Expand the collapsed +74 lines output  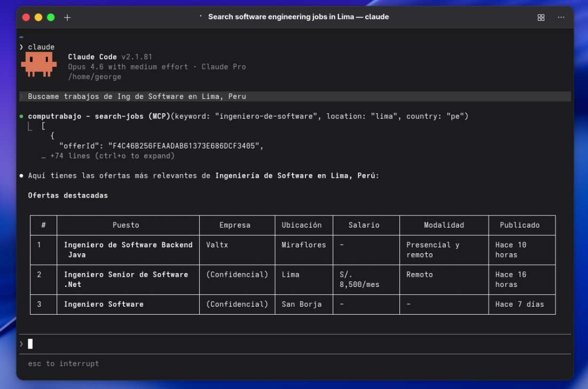[112, 156]
